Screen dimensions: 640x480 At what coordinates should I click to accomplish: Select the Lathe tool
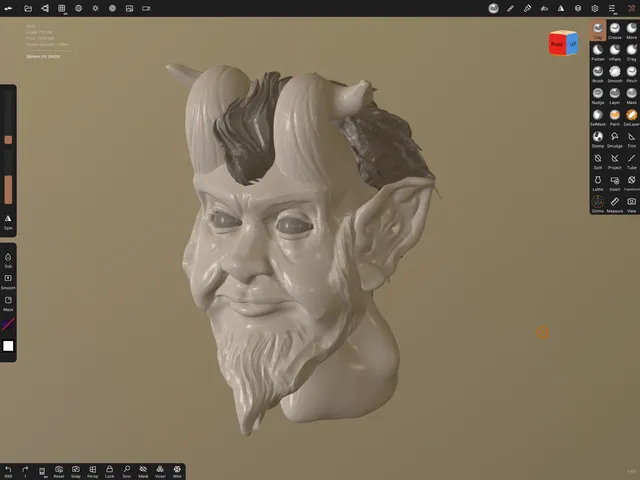pyautogui.click(x=598, y=182)
